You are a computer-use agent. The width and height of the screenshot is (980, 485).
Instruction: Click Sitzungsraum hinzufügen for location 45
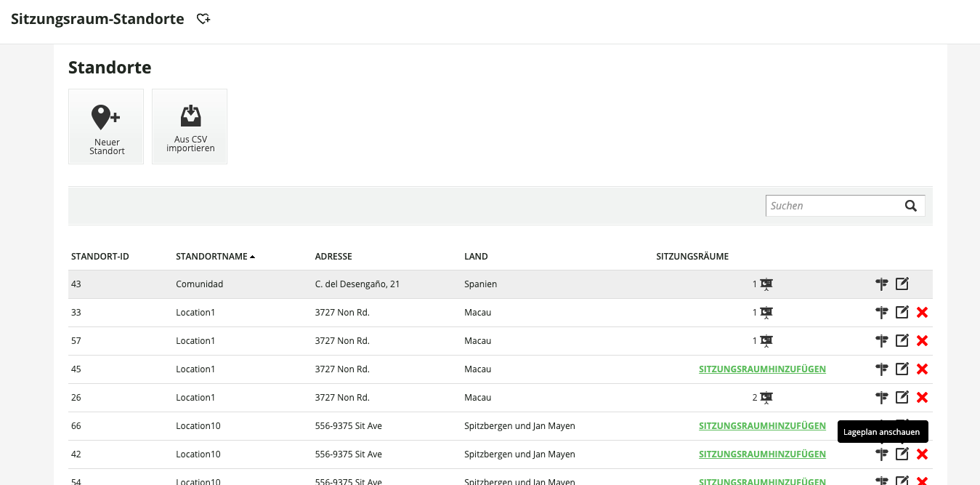pos(762,369)
